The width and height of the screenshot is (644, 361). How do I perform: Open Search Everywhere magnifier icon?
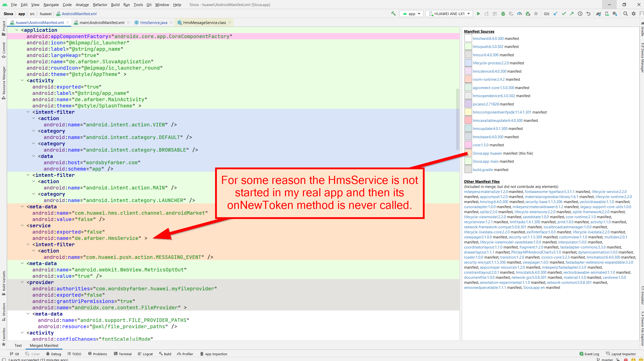[625, 14]
